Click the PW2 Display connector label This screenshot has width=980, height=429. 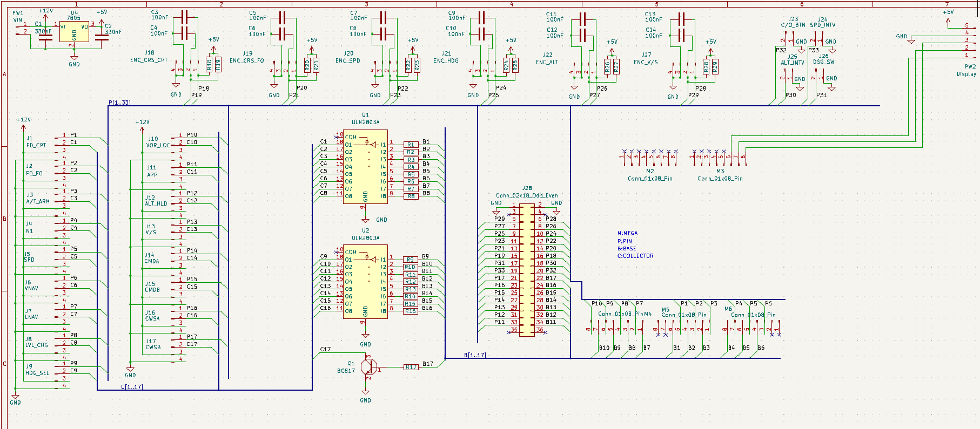[x=966, y=70]
